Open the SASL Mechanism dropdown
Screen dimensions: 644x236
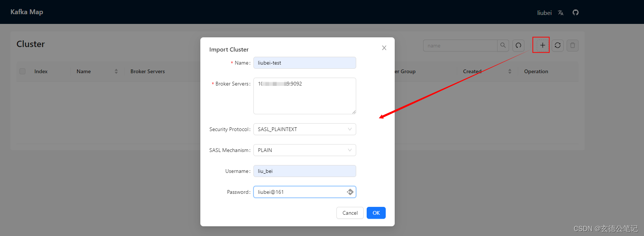305,150
